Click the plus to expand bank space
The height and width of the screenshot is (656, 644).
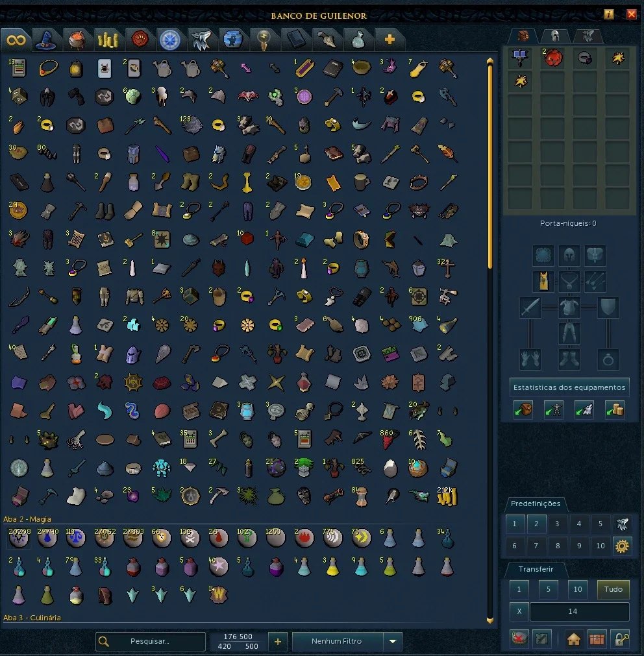(x=278, y=641)
